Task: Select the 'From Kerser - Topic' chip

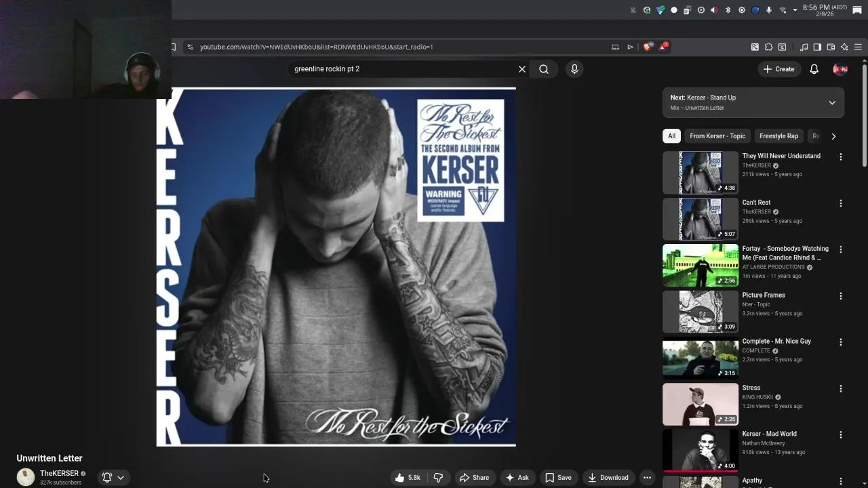Action: [x=717, y=136]
